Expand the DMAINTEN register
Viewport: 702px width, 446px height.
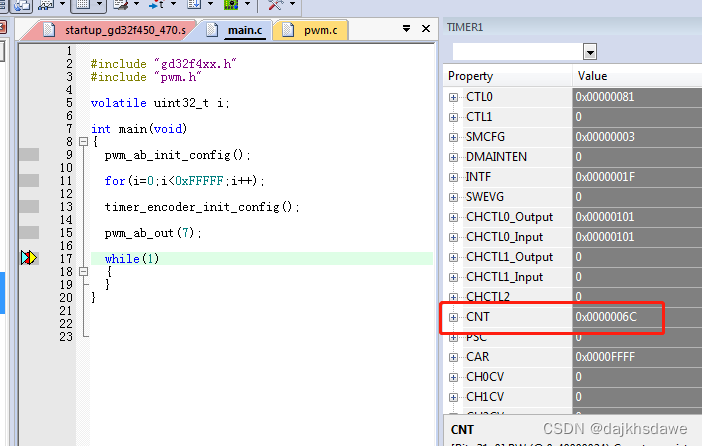[x=453, y=157]
